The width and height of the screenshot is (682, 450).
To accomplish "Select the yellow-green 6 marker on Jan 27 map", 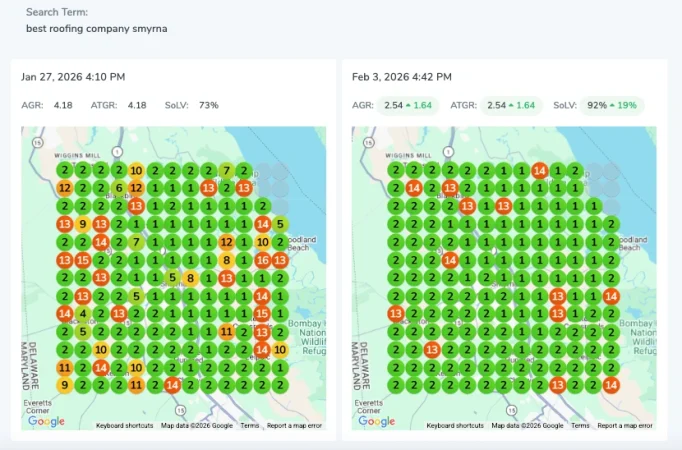I will 119,188.
